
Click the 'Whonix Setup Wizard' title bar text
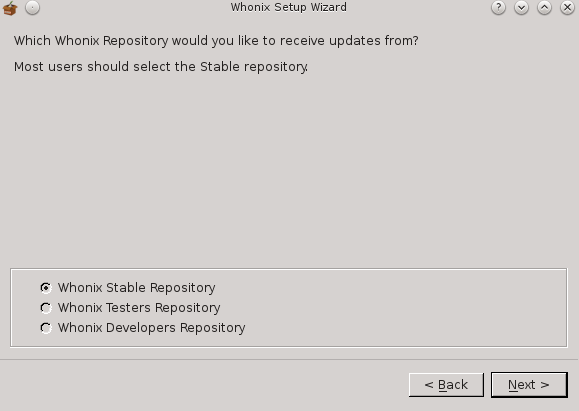coord(289,7)
